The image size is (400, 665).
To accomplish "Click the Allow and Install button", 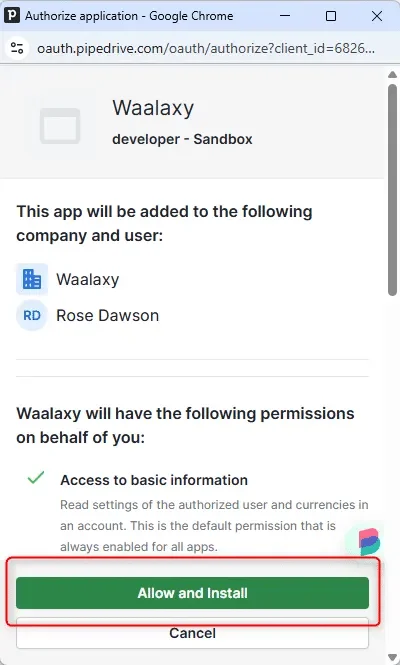I will click(x=192, y=592).
